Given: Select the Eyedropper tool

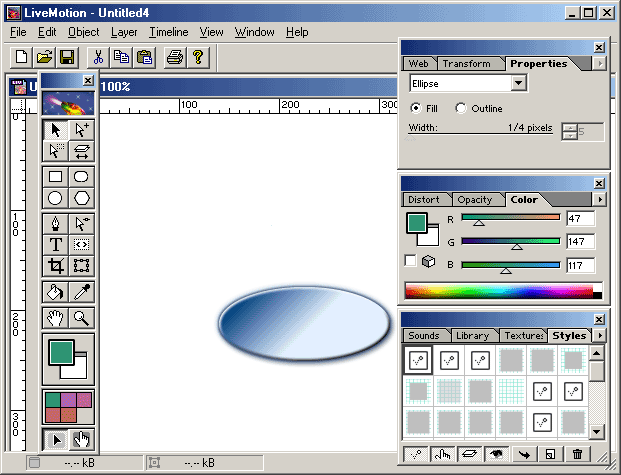Looking at the screenshot, I should coord(82,292).
